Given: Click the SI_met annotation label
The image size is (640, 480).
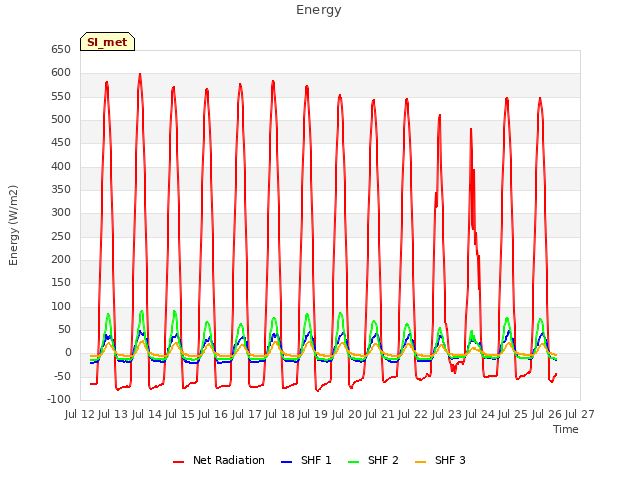Looking at the screenshot, I should [x=107, y=42].
